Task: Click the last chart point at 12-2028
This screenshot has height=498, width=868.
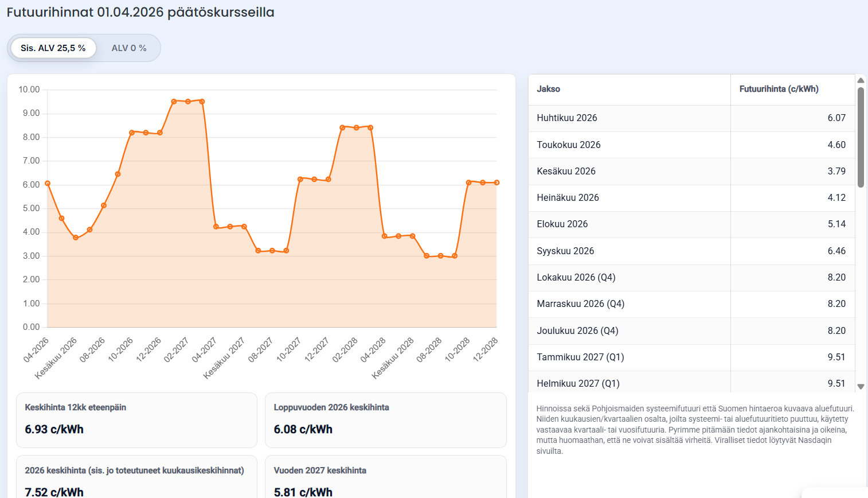Action: 497,182
